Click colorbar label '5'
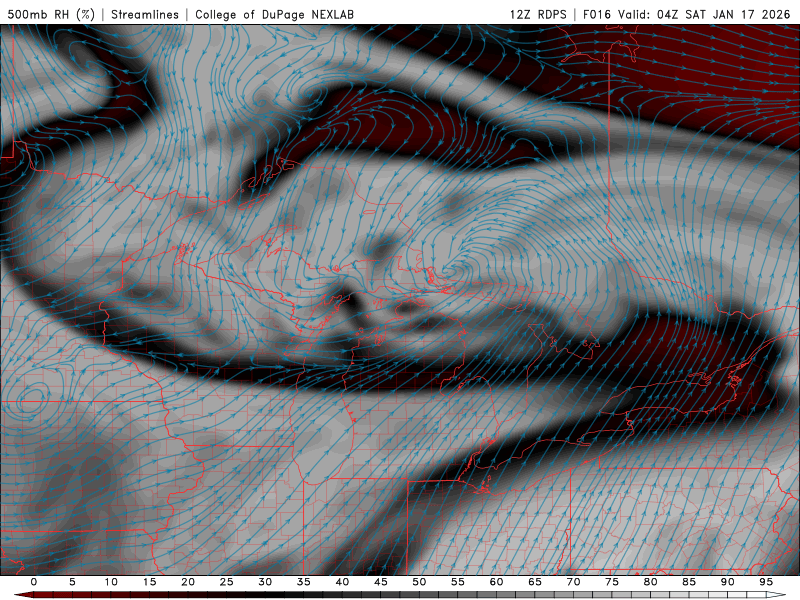 (x=72, y=582)
